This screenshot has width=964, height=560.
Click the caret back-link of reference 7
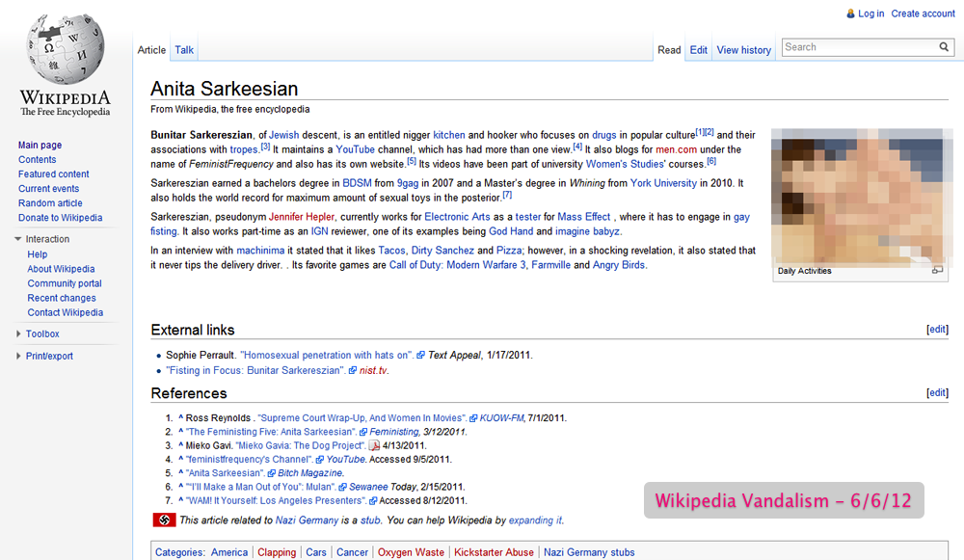pyautogui.click(x=181, y=500)
